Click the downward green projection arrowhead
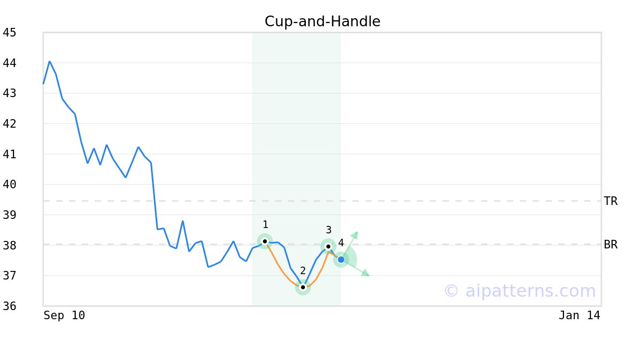644x338 pixels. tap(365, 273)
